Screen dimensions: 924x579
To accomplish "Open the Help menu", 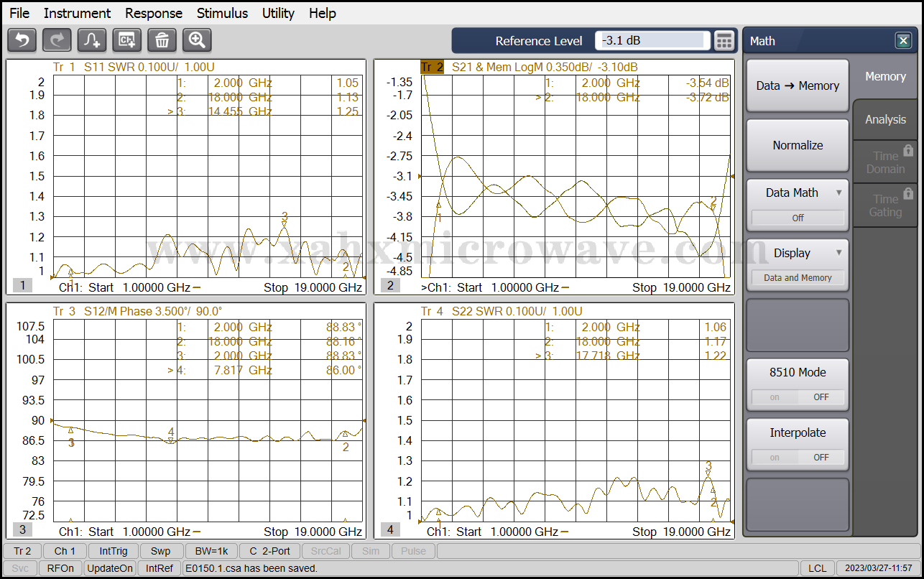I will (323, 13).
